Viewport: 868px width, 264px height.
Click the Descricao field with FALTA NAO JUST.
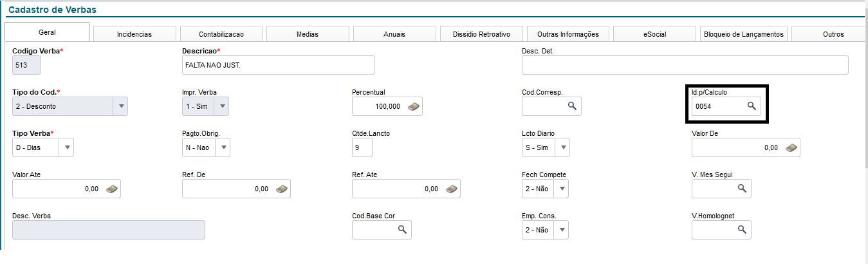[279, 65]
